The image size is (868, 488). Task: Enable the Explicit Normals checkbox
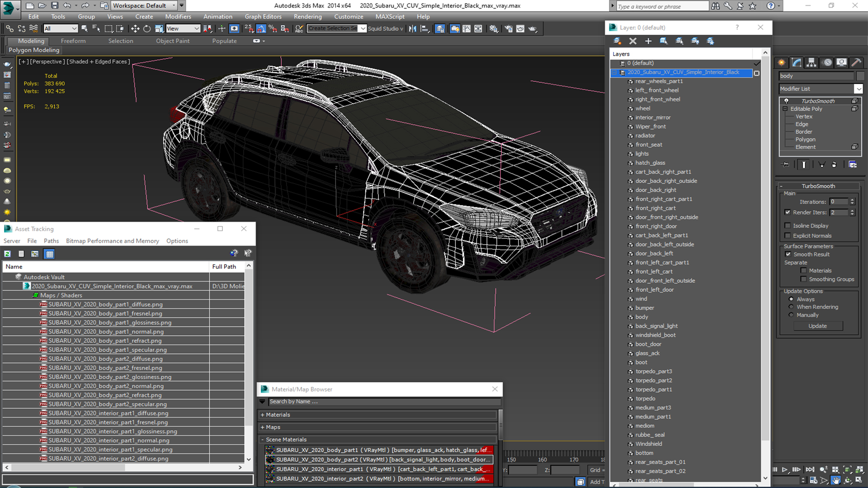788,236
